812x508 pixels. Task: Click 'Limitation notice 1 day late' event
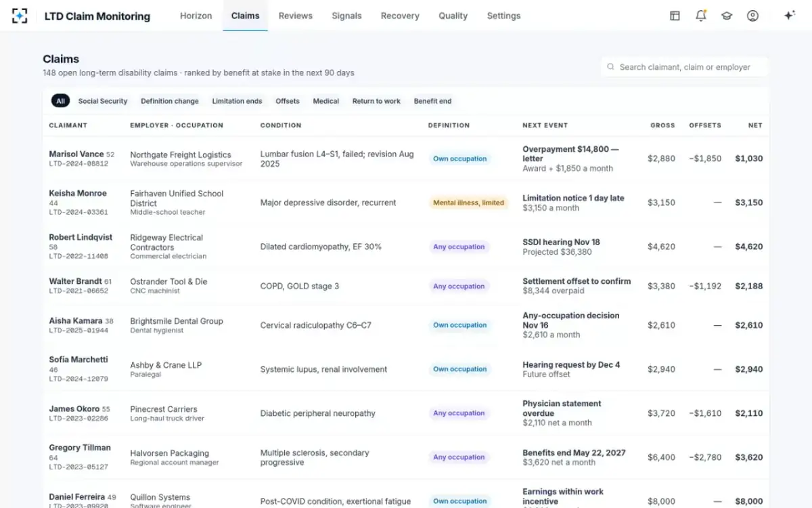[573, 198]
